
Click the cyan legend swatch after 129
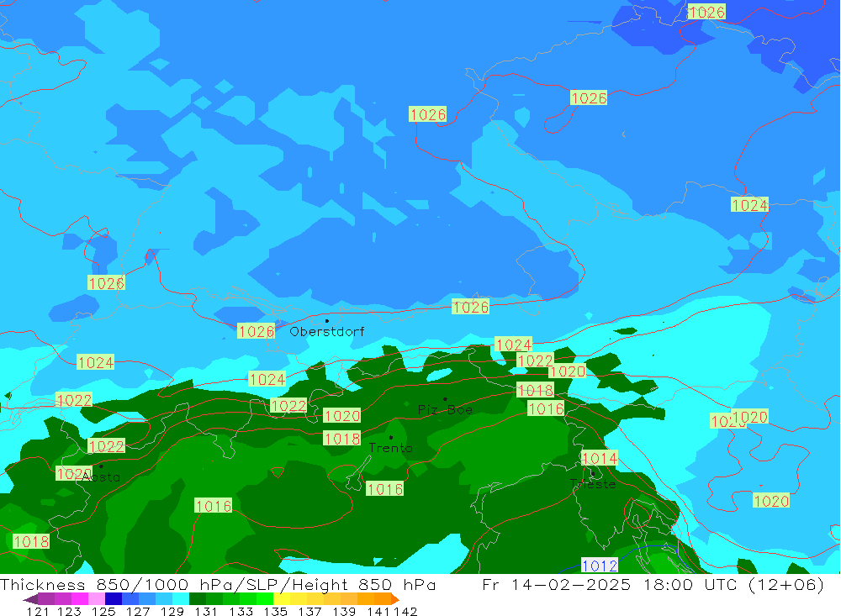pos(181,599)
